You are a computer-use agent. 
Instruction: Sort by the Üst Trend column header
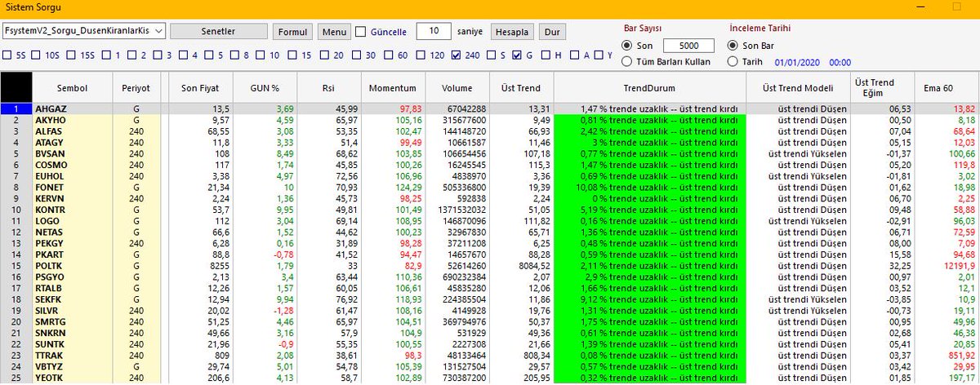click(521, 87)
